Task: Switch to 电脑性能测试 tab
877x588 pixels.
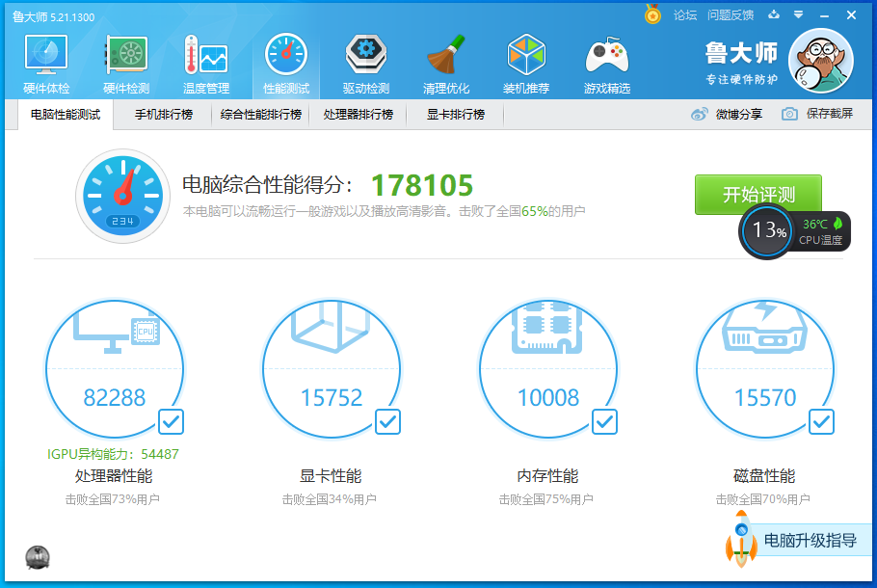Action: pos(66,115)
